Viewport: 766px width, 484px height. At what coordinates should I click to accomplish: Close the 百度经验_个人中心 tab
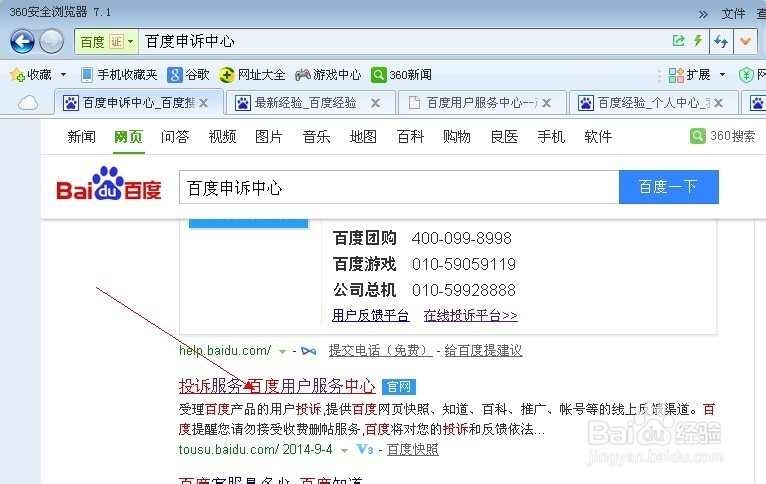click(718, 103)
